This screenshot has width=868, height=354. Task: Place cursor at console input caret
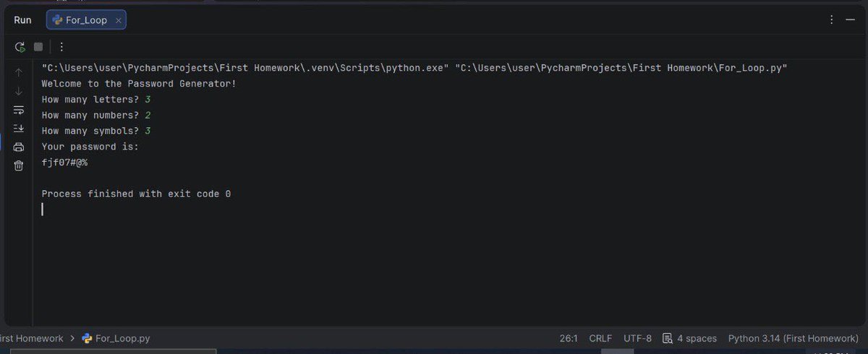pyautogui.click(x=43, y=210)
